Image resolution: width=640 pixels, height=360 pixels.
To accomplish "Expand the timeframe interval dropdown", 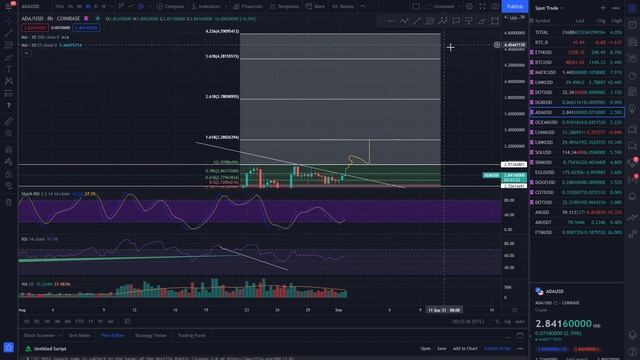I will click(111, 6).
